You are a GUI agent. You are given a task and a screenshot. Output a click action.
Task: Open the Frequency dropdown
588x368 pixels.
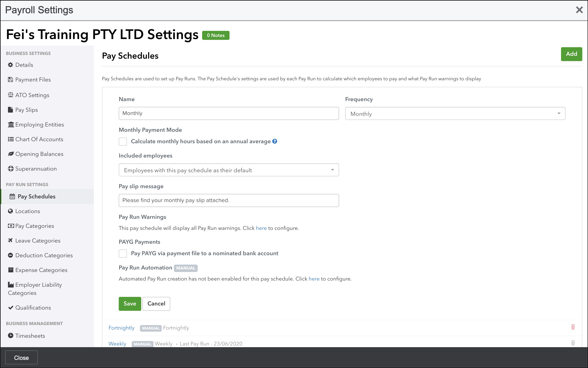click(455, 113)
